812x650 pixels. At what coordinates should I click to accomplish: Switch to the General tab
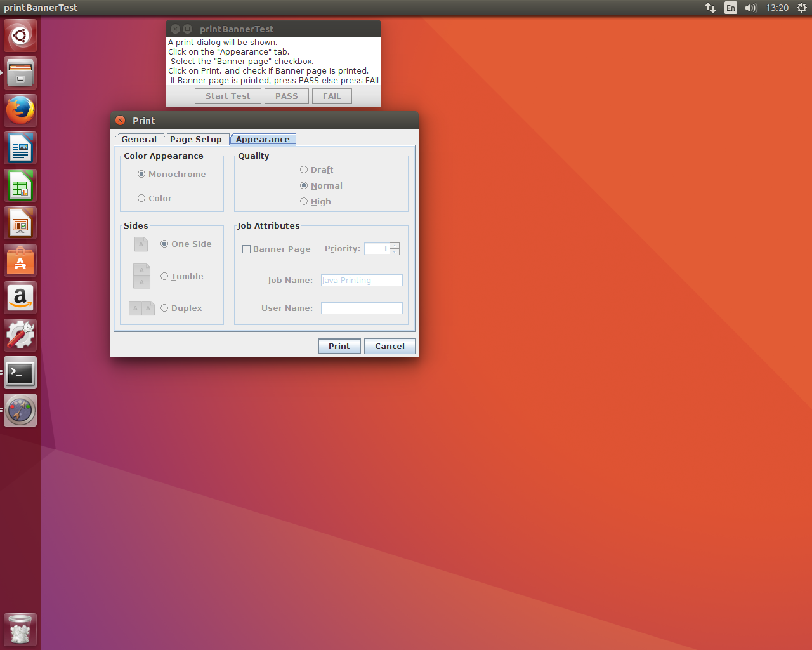[x=139, y=140]
